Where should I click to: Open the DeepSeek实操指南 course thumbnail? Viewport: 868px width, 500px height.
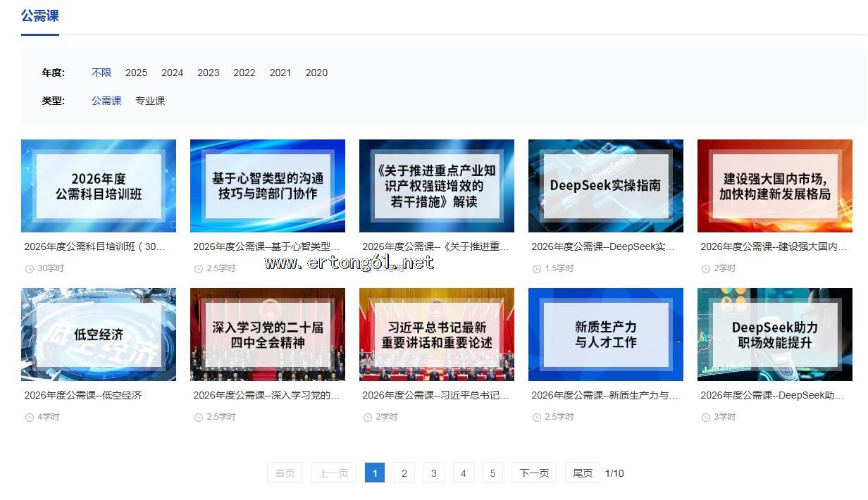(606, 186)
